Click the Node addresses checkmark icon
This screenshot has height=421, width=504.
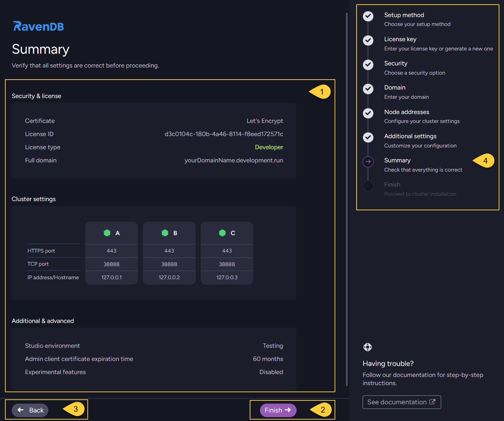coord(368,113)
